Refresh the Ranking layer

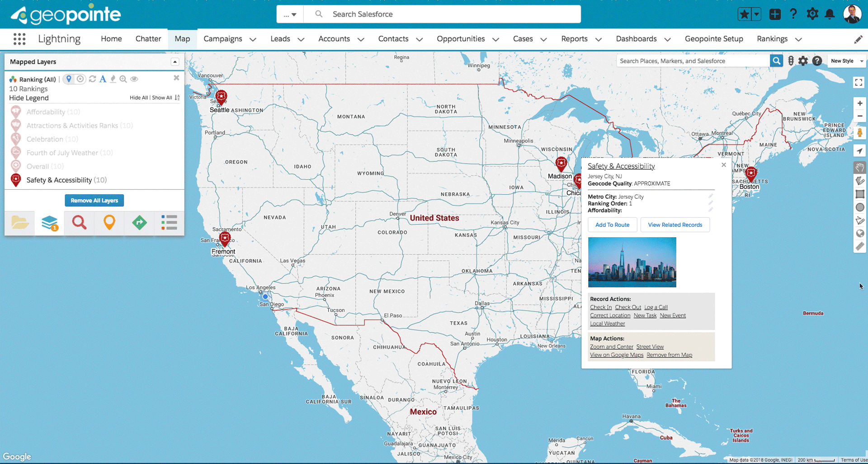coord(92,79)
